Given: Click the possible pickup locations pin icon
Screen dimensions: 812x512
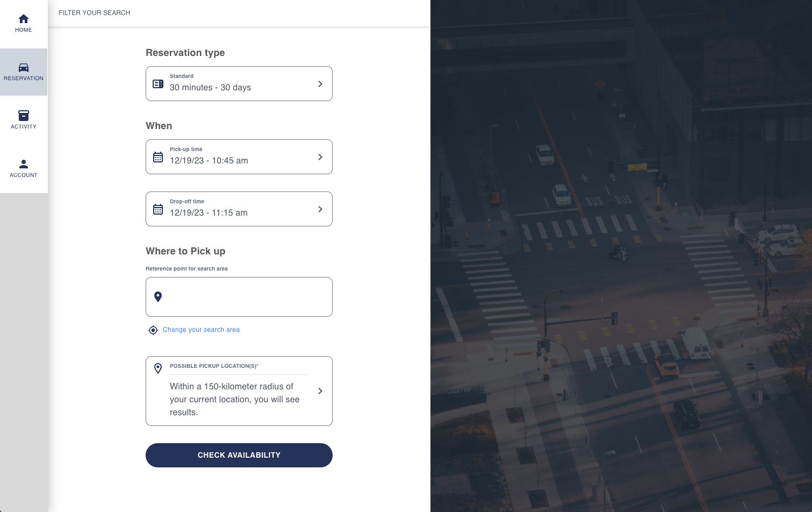Looking at the screenshot, I should (x=158, y=368).
